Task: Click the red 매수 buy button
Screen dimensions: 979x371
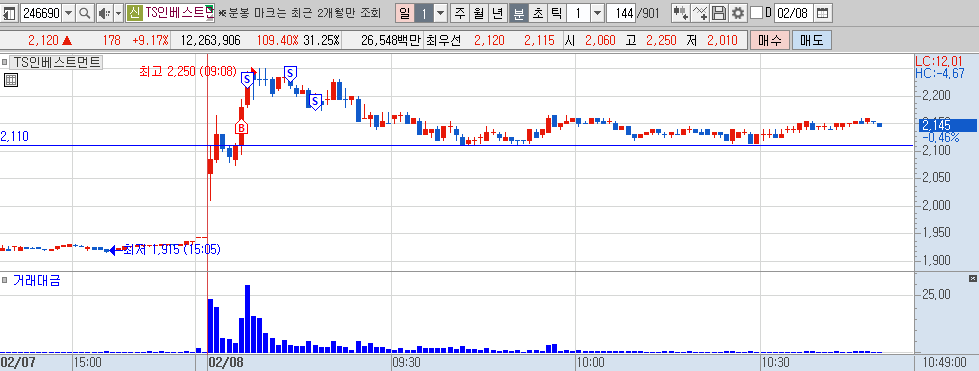Action: point(770,41)
